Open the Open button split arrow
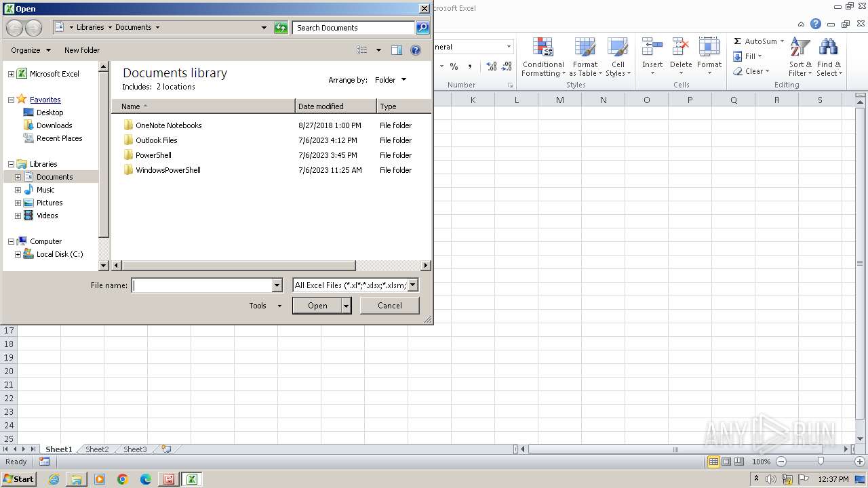868x488 pixels. pyautogui.click(x=347, y=306)
